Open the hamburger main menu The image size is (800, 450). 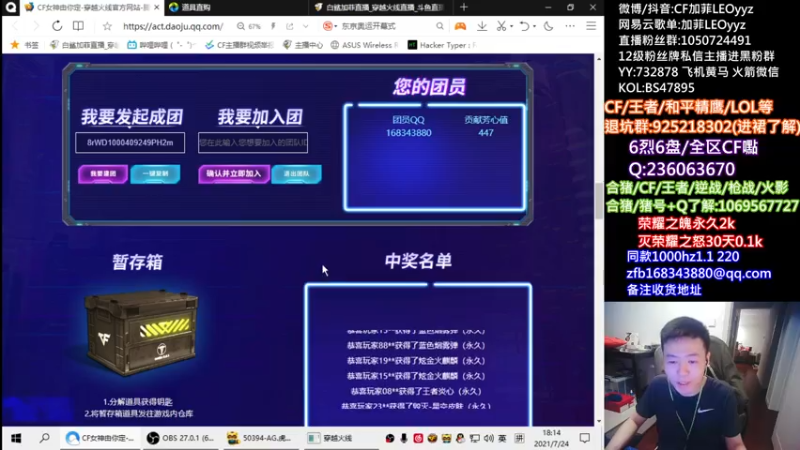[591, 26]
